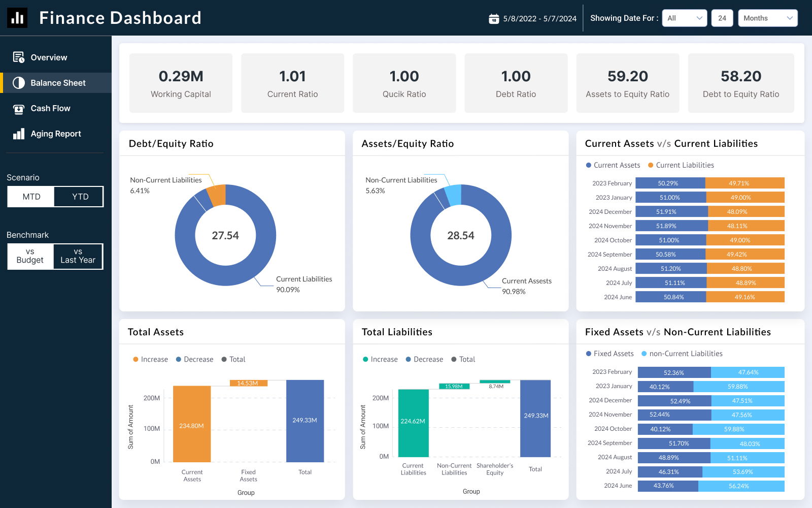Switch scenario to YTD
This screenshot has width=812, height=508.
click(x=80, y=197)
